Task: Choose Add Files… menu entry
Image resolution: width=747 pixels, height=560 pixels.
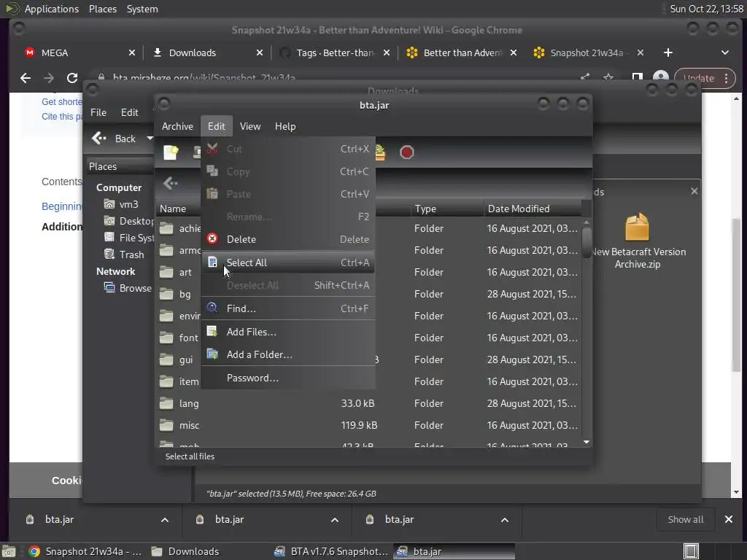Action: click(288, 332)
